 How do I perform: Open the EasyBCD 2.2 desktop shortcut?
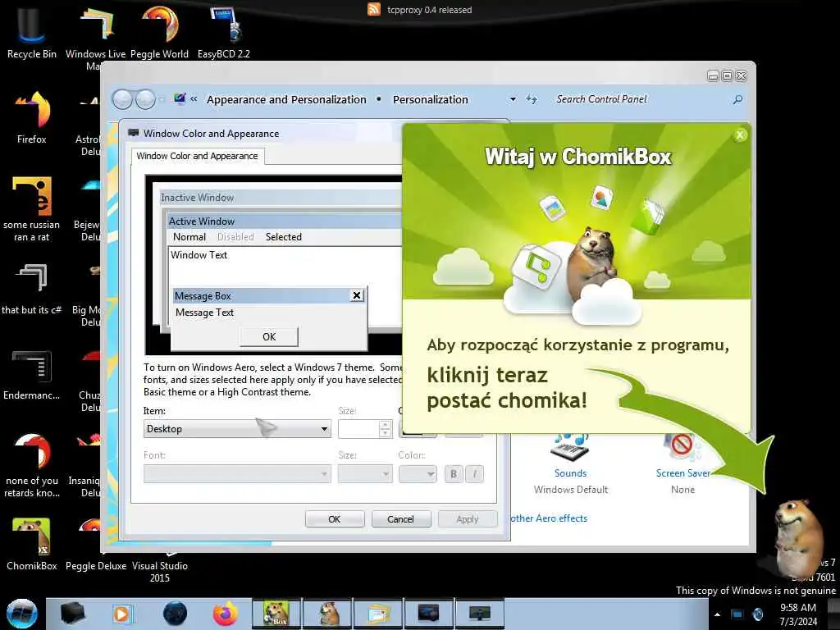(224, 31)
